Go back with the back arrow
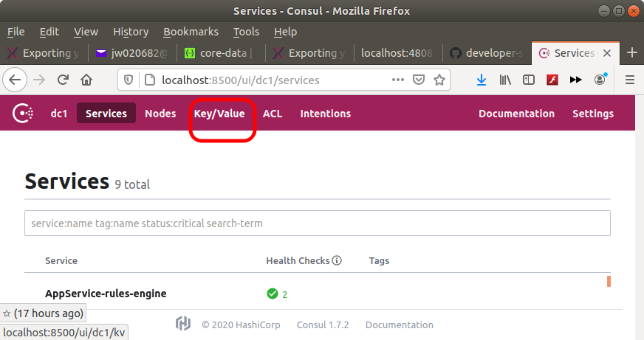Screen dimensions: 644x340 15,80
